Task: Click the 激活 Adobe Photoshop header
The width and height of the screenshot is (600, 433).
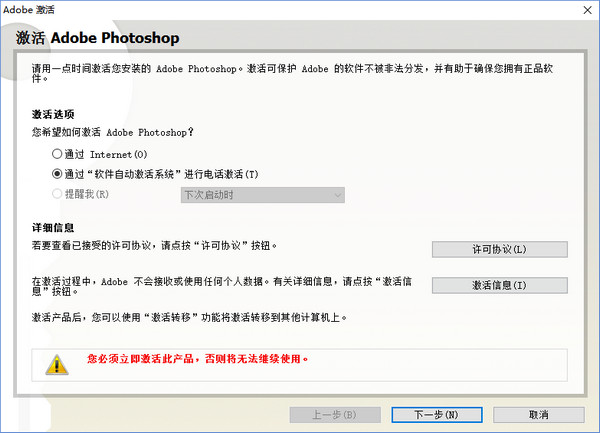Action: (97, 38)
